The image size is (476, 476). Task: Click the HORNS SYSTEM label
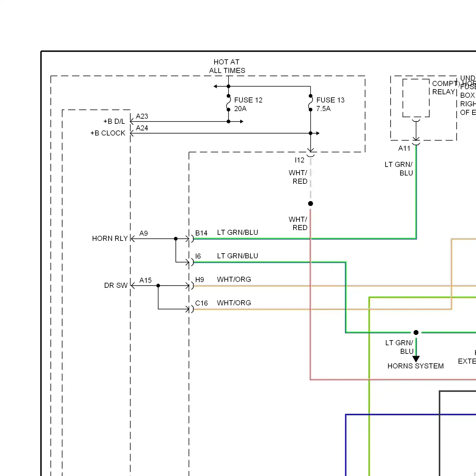point(416,366)
